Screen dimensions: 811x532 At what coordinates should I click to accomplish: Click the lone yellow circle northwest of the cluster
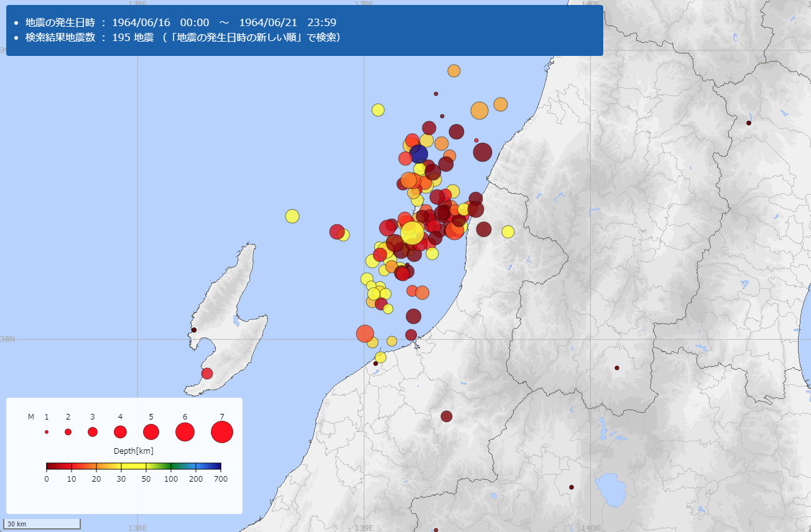pyautogui.click(x=378, y=110)
